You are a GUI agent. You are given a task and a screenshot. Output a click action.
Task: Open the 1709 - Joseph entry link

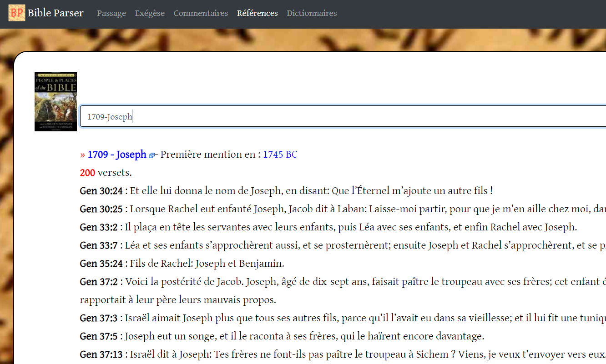tap(117, 155)
